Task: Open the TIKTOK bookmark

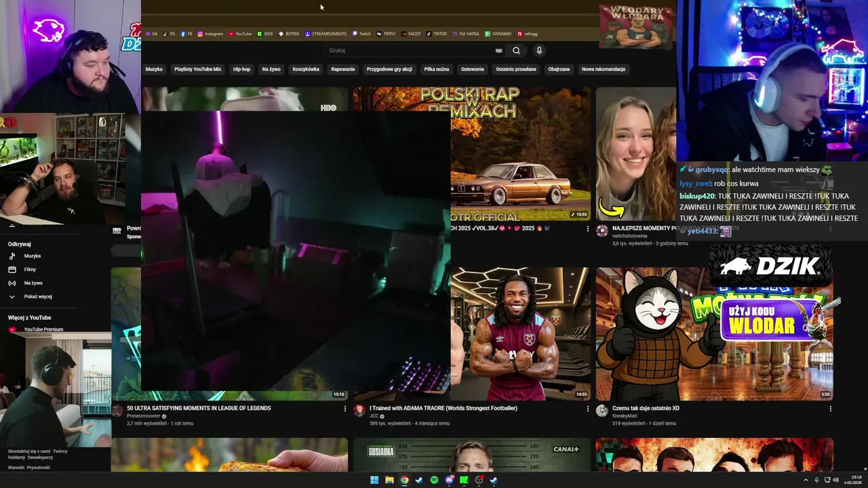Action: [437, 33]
